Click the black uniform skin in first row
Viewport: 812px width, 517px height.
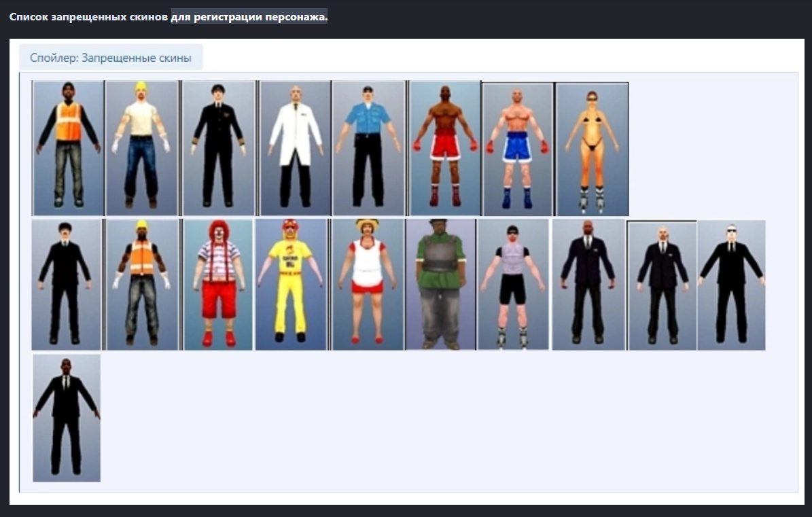click(x=218, y=148)
